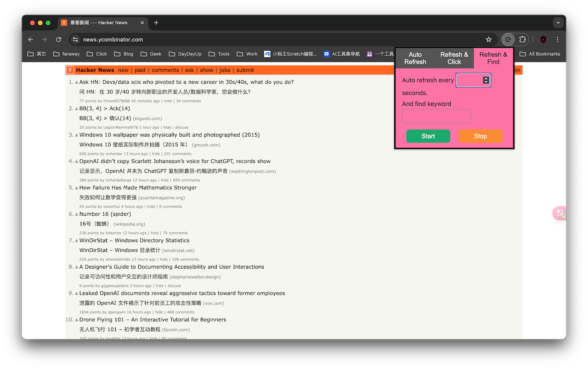Click the auto-refresh extension icon in the toolbar

click(x=508, y=40)
